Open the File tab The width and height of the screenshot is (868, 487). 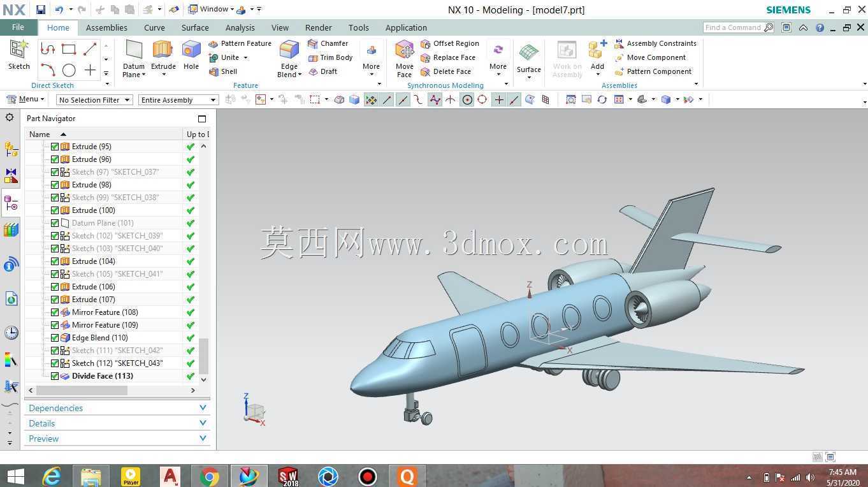(18, 27)
